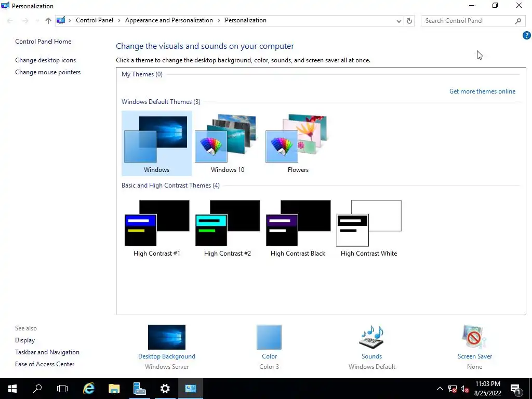This screenshot has width=532, height=399.
Task: Open the clock showing 11:03 PM
Action: click(487, 389)
